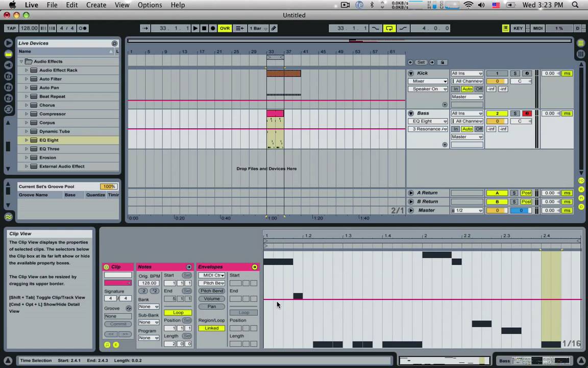Toggle the Loop switch in transport

pos(389,28)
